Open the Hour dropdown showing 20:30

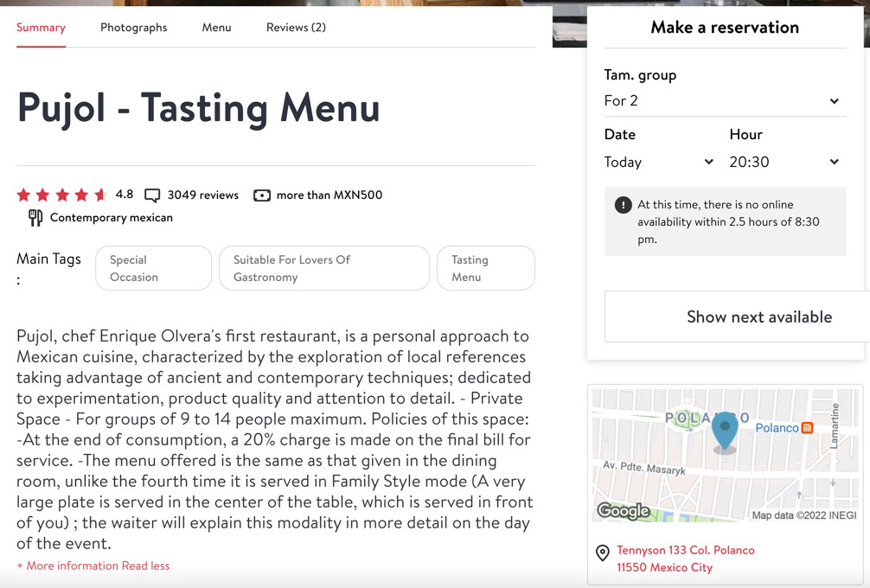click(x=784, y=162)
